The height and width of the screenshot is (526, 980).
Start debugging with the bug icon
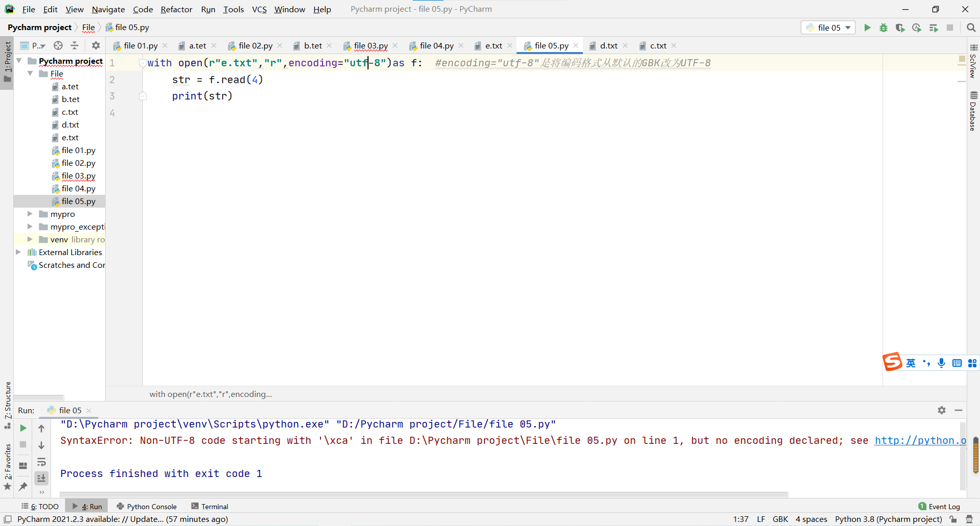884,28
